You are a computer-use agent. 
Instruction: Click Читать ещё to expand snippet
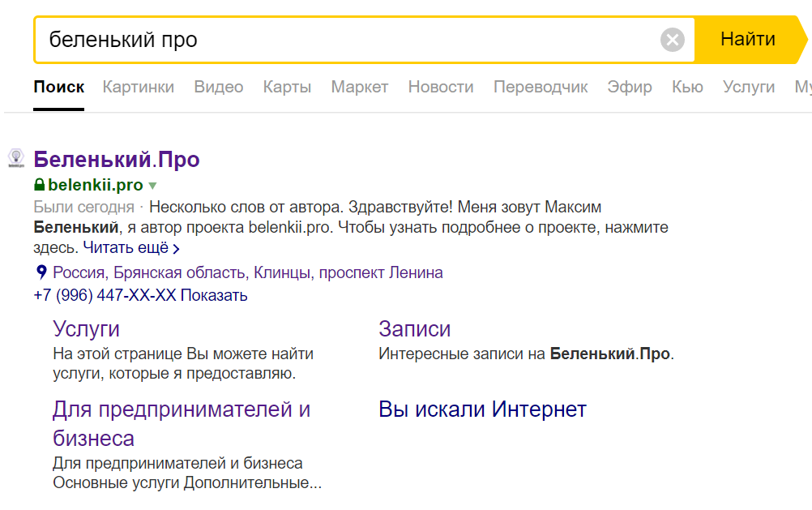(x=131, y=248)
